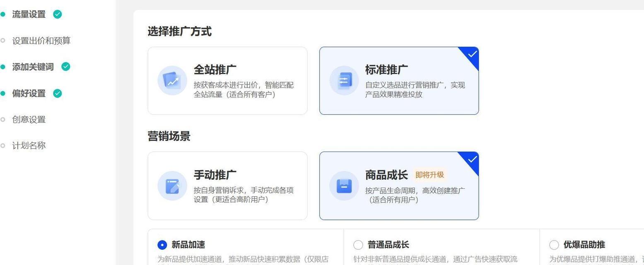Click the 商品成长 box icon

(344, 186)
